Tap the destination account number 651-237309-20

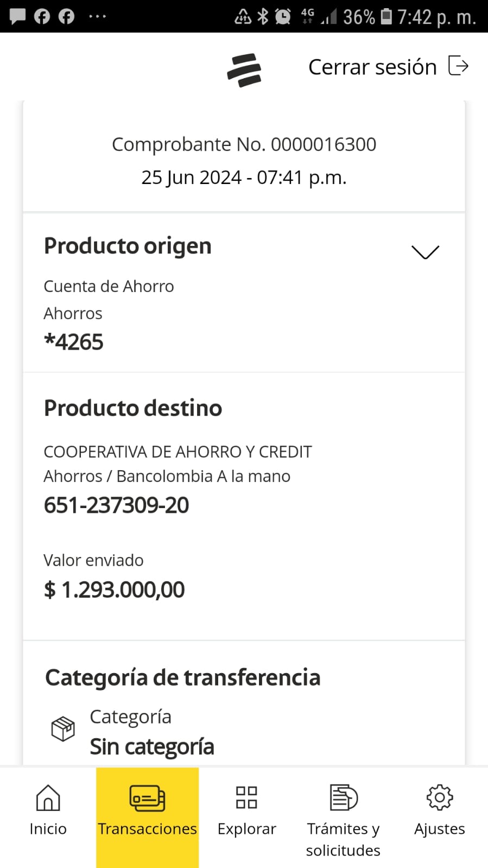click(x=116, y=505)
